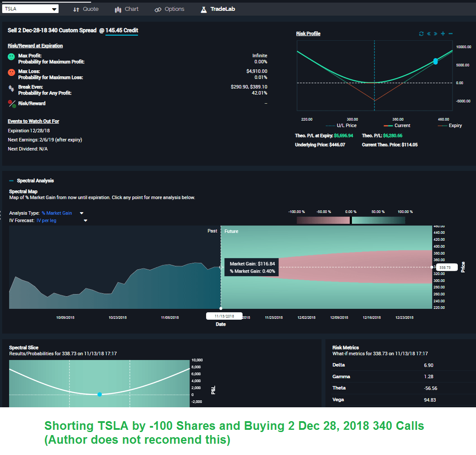This screenshot has height=455, width=476.
Task: Switch to the Quote tab
Action: point(86,9)
